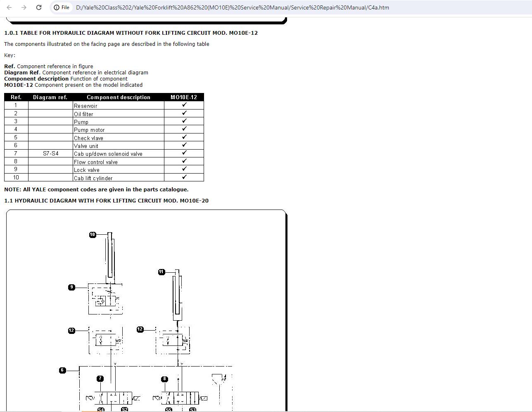
Task: Click the 'Diagram Ref. Component reference in electrical diagram' line
Action: 76,72
